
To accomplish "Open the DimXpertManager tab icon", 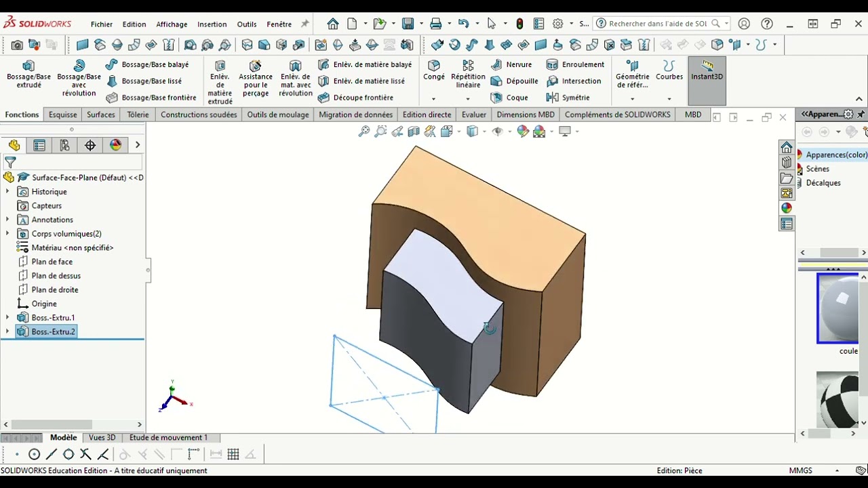I will pos(90,145).
